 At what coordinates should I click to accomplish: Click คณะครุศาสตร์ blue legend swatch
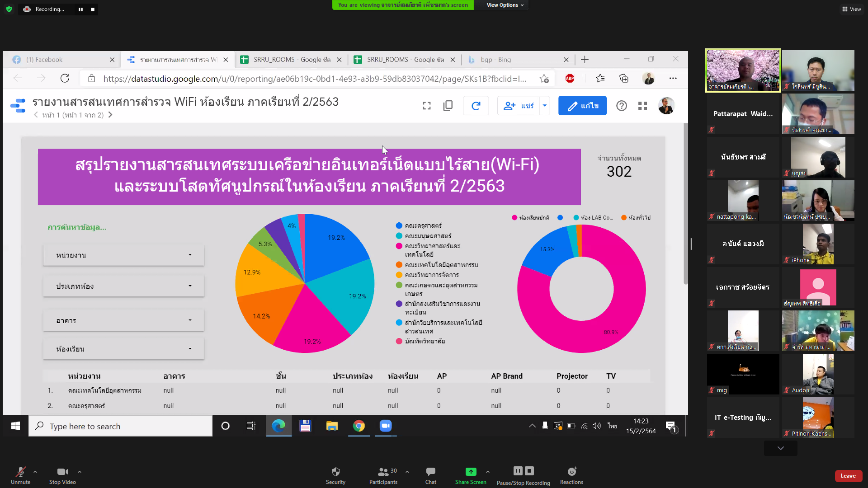point(399,225)
